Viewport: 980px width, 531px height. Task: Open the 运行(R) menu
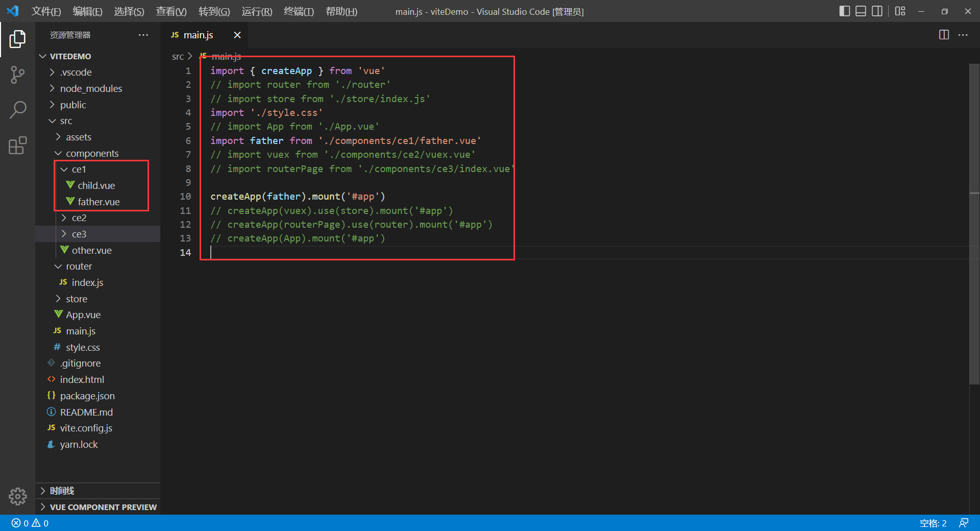(x=257, y=11)
